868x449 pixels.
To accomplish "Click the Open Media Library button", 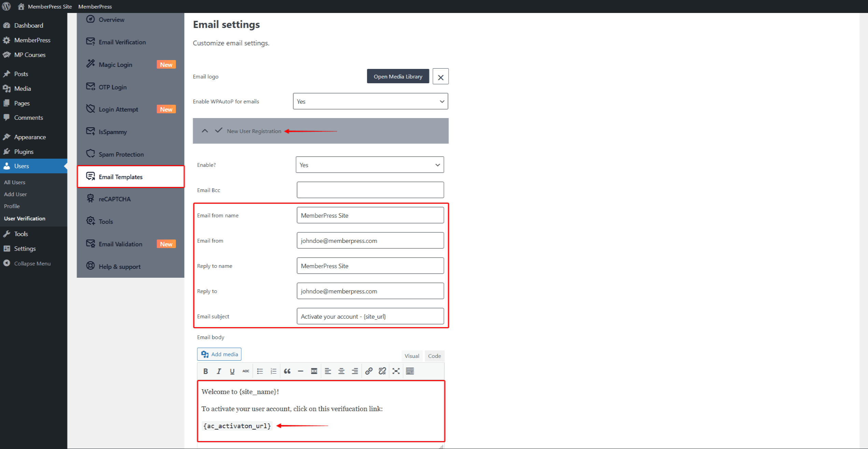I will 398,76.
